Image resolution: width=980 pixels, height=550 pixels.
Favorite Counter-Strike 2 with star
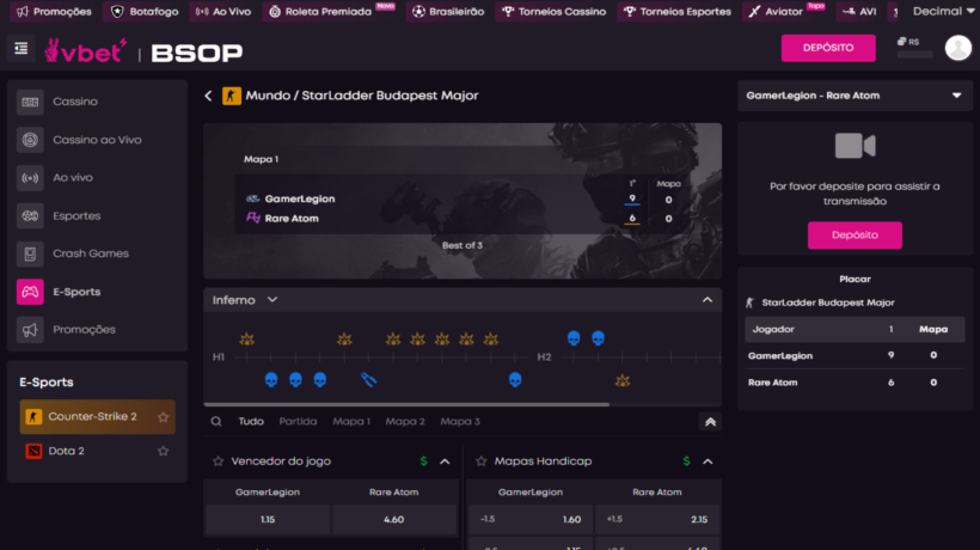[163, 417]
